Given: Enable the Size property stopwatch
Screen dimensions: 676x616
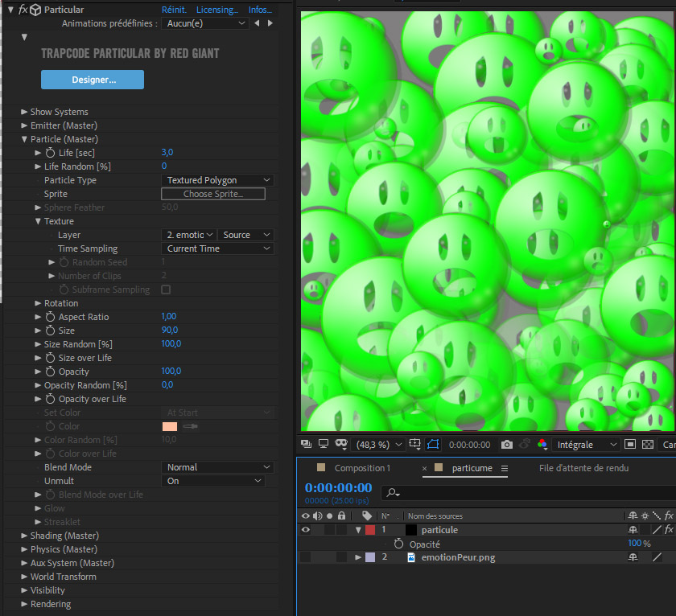Looking at the screenshot, I should (x=50, y=331).
